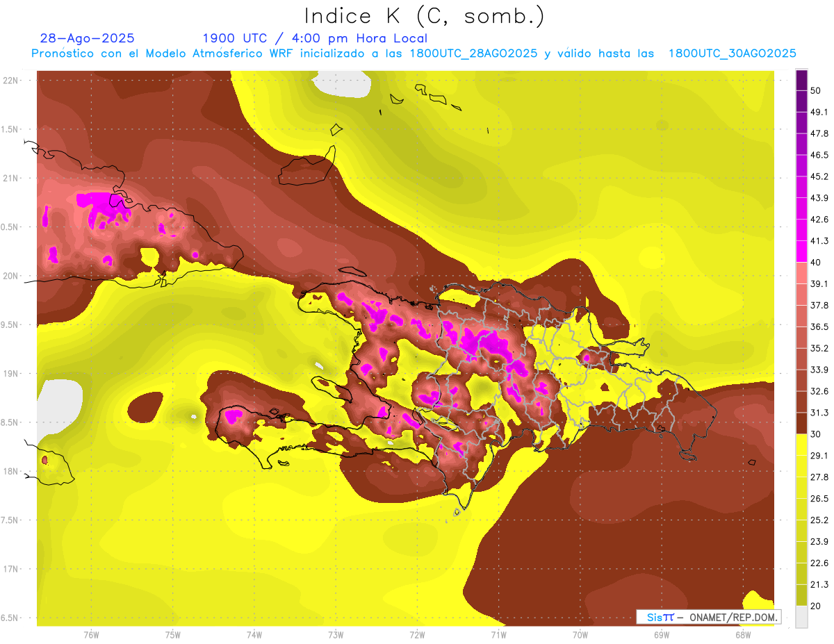Click the gray swatch below colorbar value 20
The image size is (834, 644).
tap(801, 616)
